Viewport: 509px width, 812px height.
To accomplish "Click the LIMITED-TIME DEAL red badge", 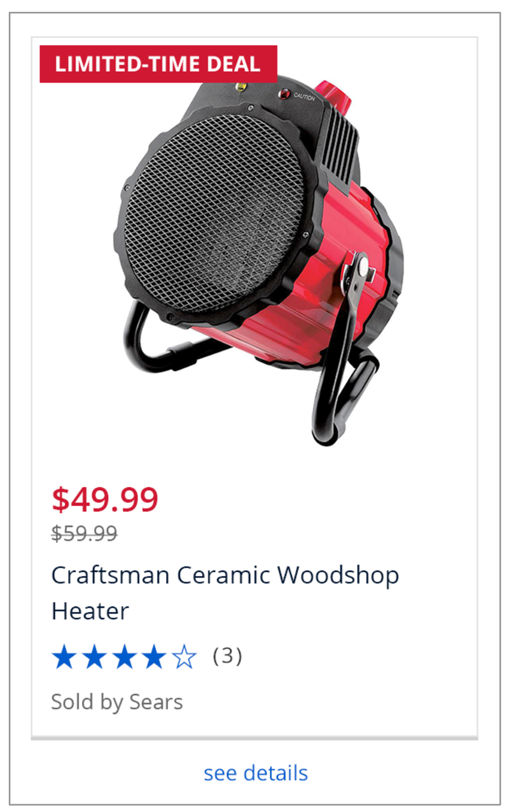I will pyautogui.click(x=158, y=64).
